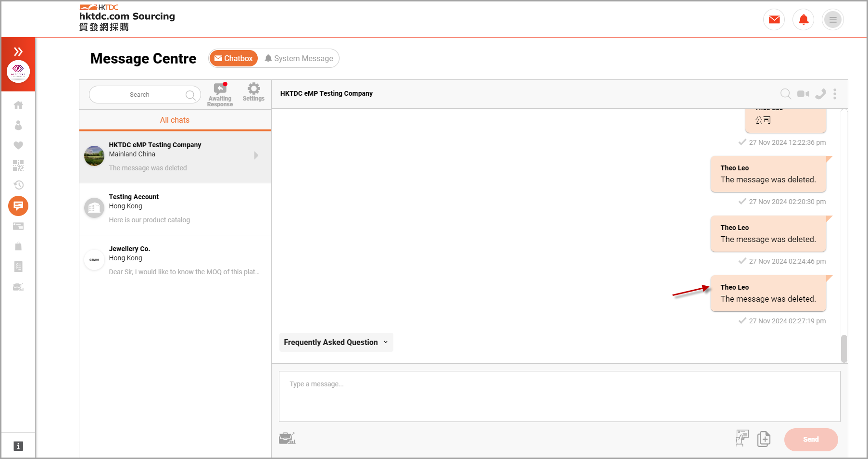
Task: Search within conversation using magnifier icon
Action: click(x=785, y=94)
